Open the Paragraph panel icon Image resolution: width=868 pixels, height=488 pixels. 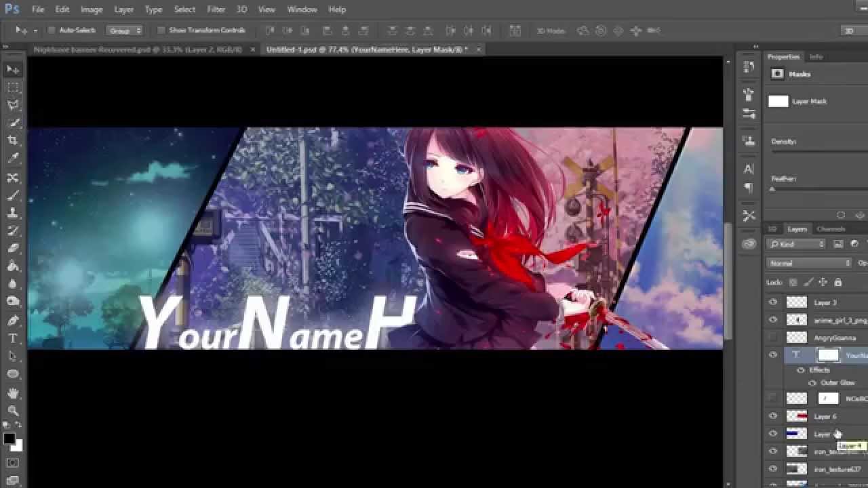click(749, 187)
